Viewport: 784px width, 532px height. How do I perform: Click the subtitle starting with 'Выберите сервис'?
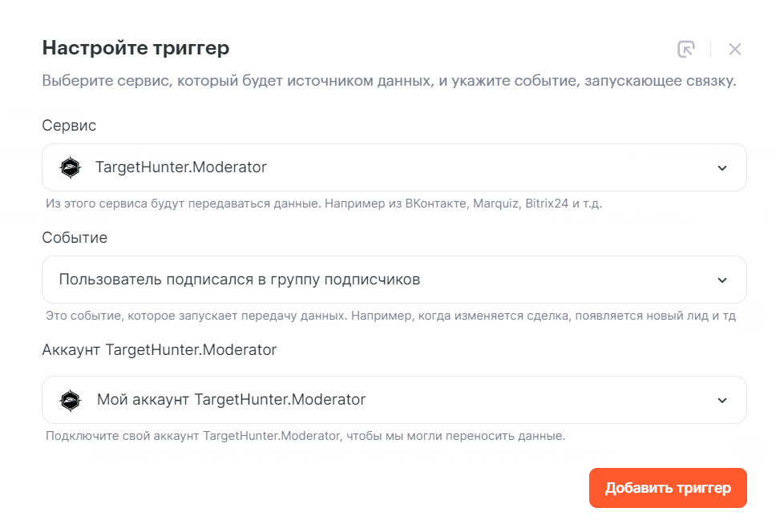[x=389, y=82]
